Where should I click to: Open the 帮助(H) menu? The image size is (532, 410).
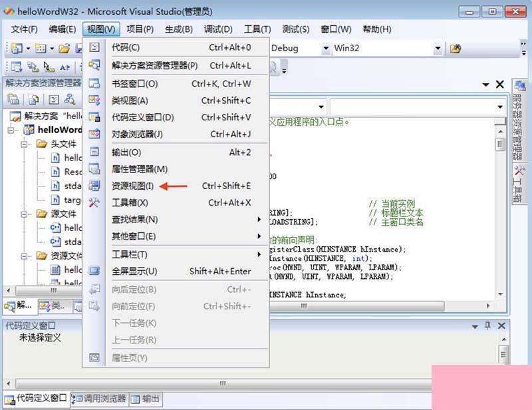[377, 29]
